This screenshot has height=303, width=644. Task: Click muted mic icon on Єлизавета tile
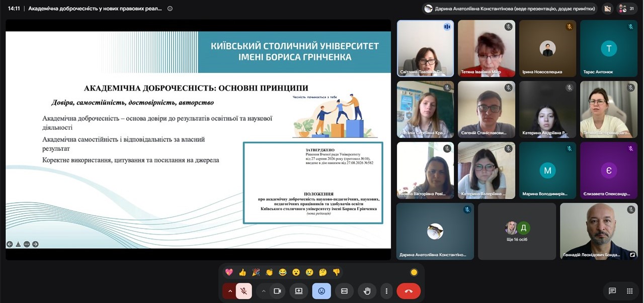(630, 148)
